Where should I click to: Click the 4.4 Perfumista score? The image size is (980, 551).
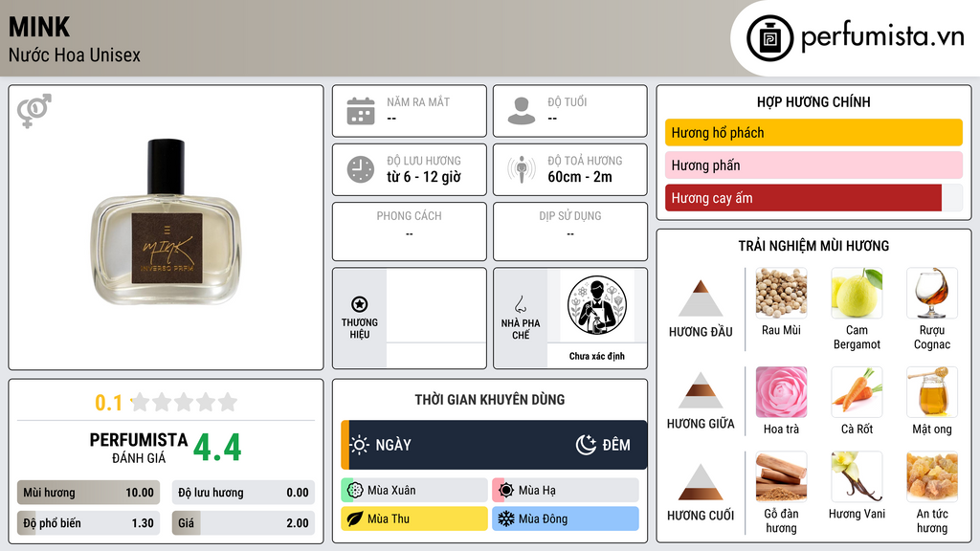(x=217, y=448)
